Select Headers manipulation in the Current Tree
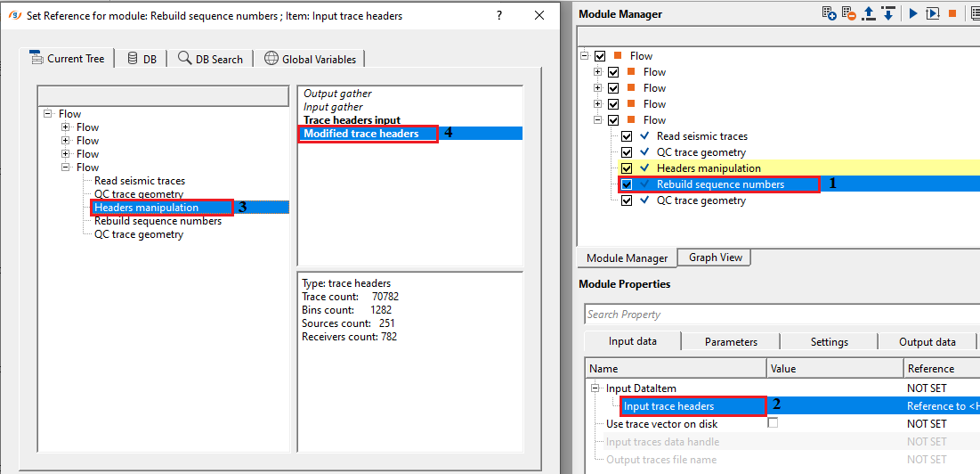This screenshot has height=474, width=980. 146,208
